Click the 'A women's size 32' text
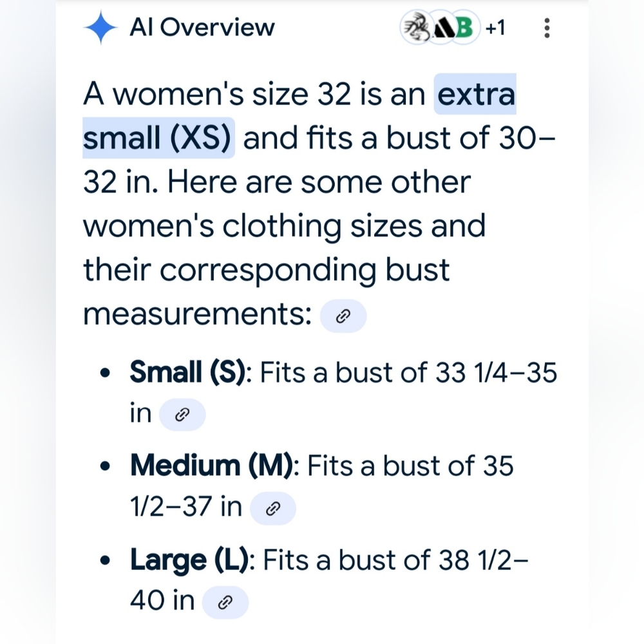The width and height of the screenshot is (644, 644). point(217,94)
